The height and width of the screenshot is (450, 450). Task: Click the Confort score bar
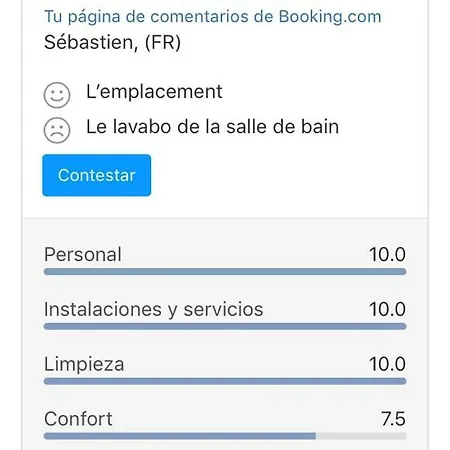[225, 436]
